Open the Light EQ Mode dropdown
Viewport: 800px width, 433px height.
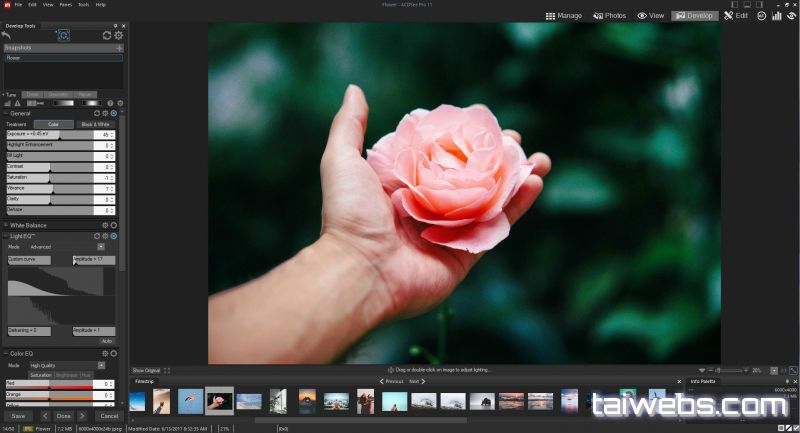pos(101,246)
